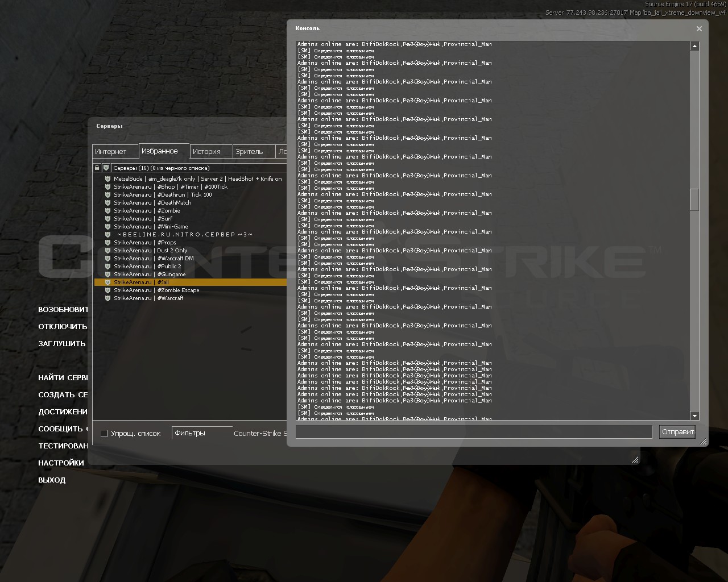Click СОЗДАТЬ СЕРВЕР in main menu
Image resolution: width=728 pixels, height=582 pixels.
pos(63,395)
